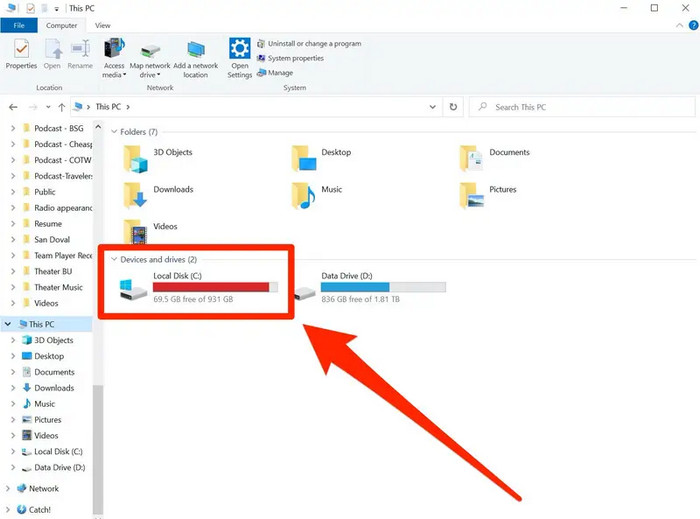Open Settings gear icon in ribbon
The image size is (700, 519).
point(240,48)
